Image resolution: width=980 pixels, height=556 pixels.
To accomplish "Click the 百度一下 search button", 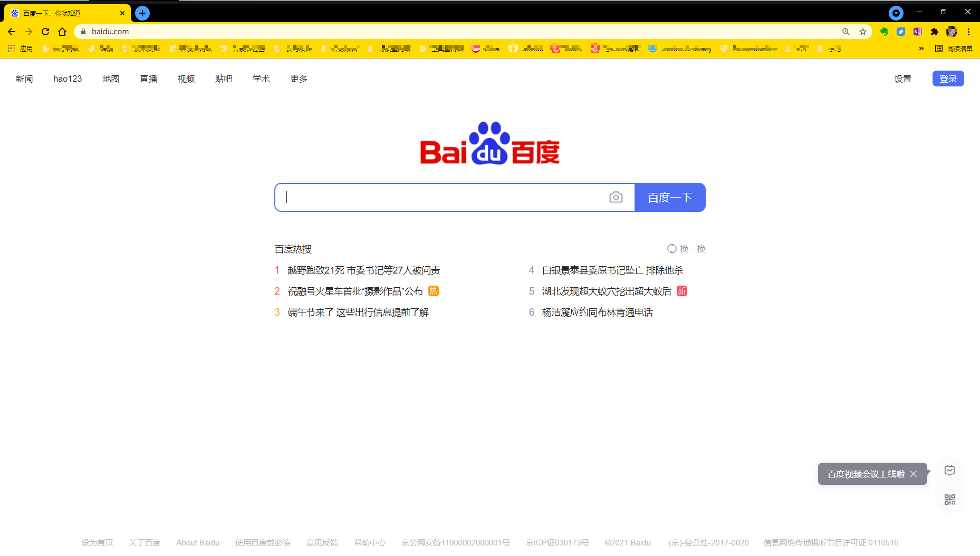I will tap(670, 197).
